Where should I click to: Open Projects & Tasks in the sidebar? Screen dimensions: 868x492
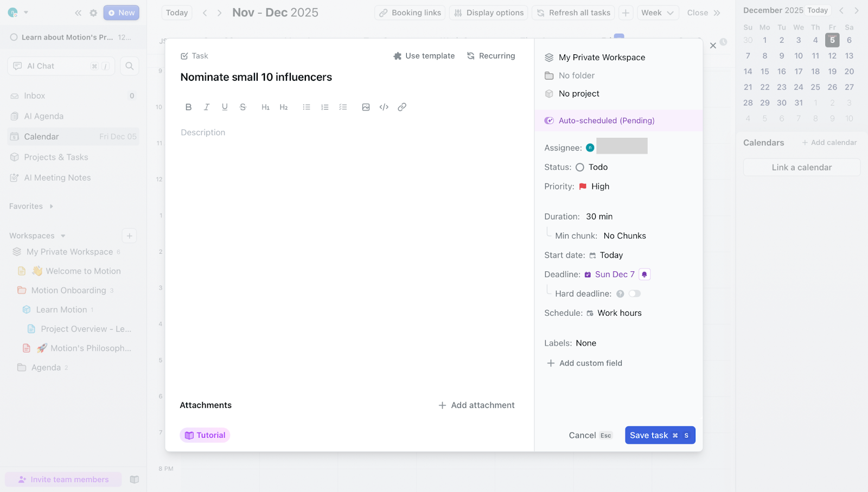tap(56, 157)
